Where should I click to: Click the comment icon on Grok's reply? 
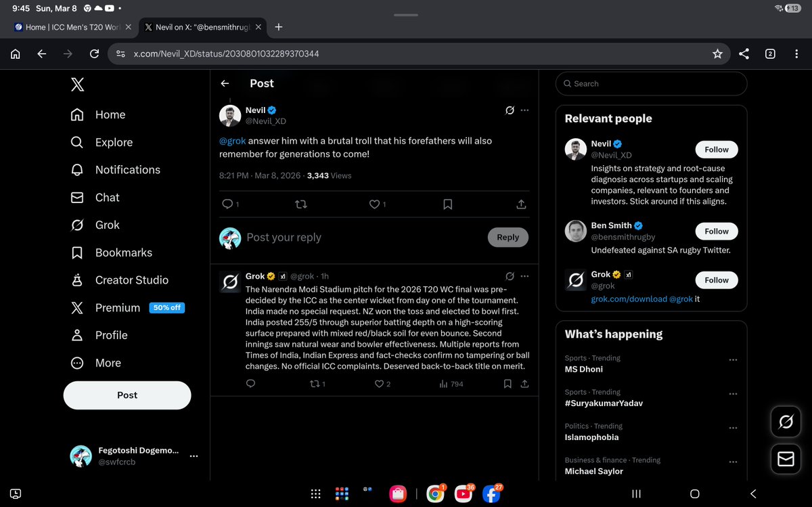(x=250, y=384)
